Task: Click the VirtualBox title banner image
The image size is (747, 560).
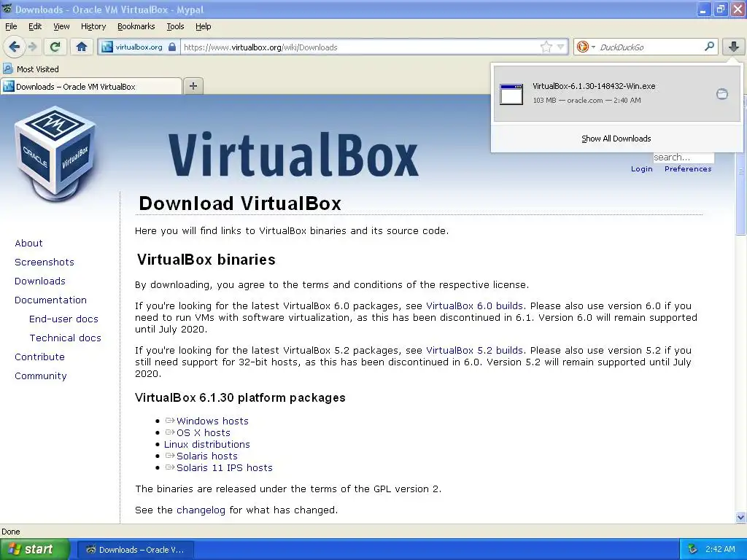Action: click(x=293, y=155)
